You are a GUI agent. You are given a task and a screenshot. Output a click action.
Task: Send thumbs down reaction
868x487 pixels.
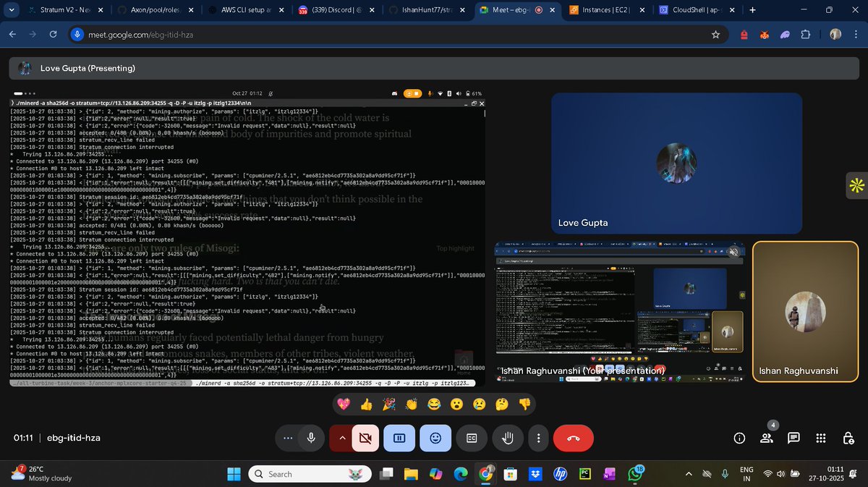[524, 404]
